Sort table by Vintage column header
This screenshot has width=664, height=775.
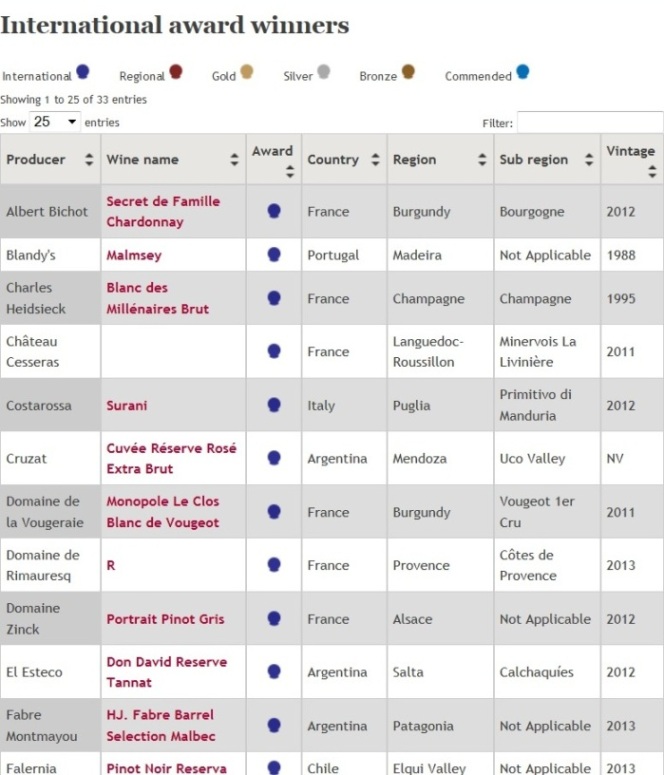[630, 159]
